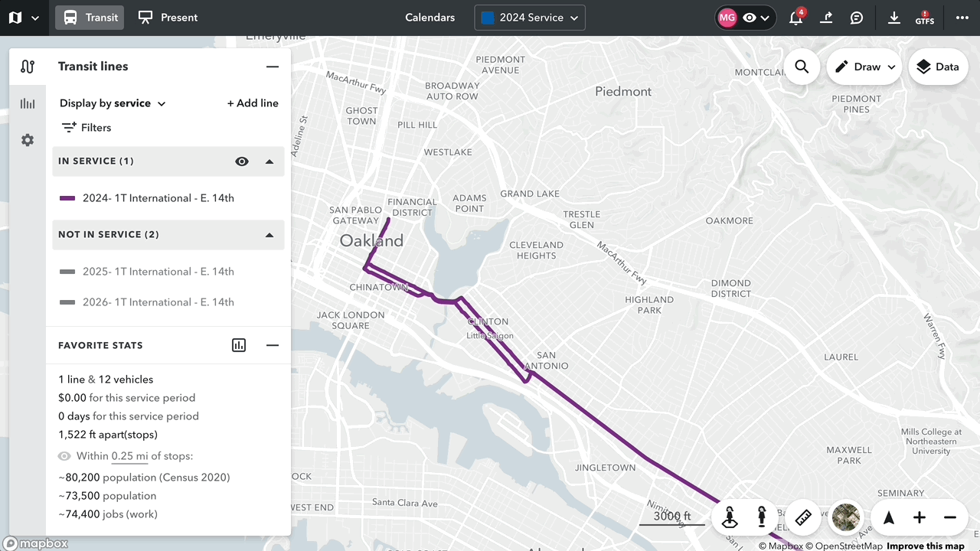Open the 2024 Service dropdown
The height and width of the screenshot is (551, 980).
pos(530,18)
